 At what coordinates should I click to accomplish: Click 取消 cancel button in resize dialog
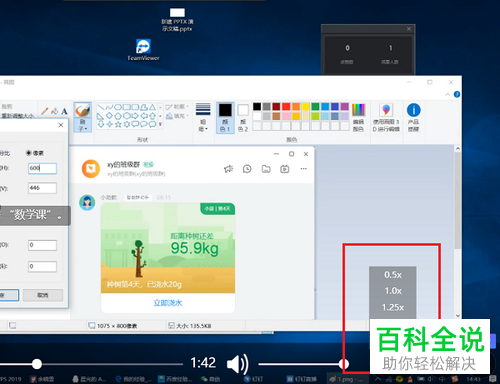[43, 295]
